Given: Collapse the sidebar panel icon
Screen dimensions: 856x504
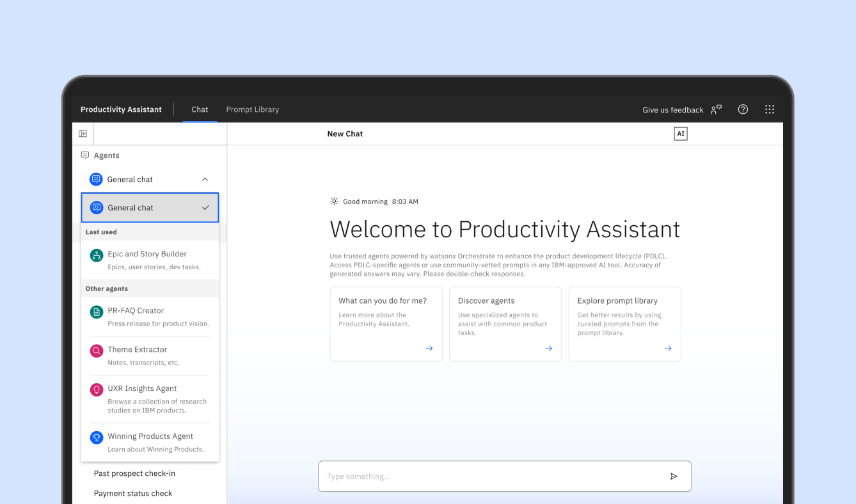Looking at the screenshot, I should tap(83, 134).
